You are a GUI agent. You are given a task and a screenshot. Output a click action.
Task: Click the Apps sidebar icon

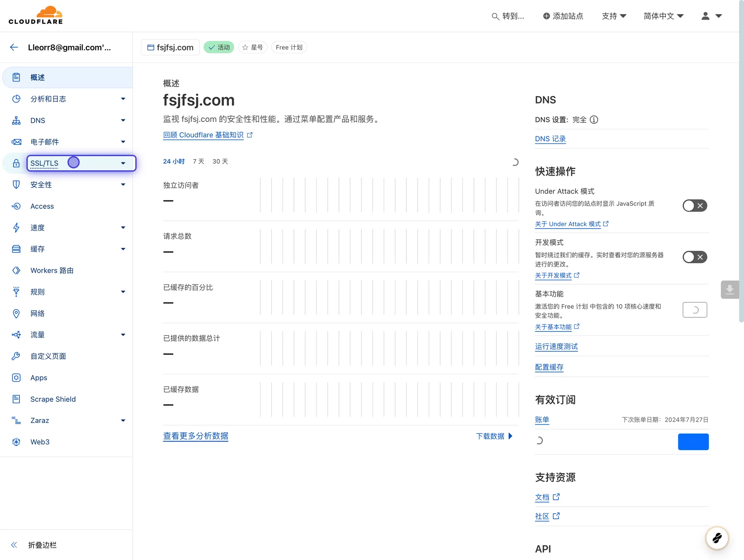(x=16, y=378)
